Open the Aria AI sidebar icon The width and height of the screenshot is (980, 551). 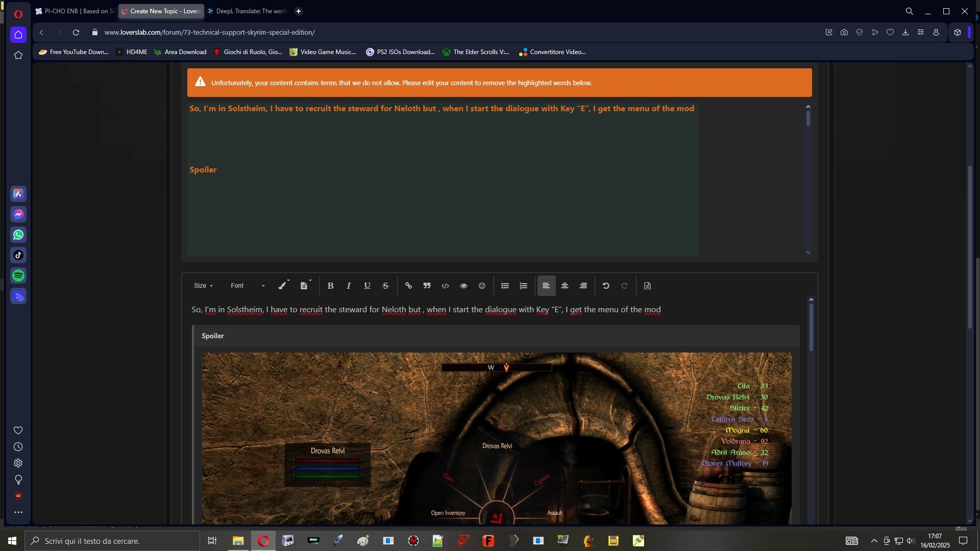click(x=18, y=194)
